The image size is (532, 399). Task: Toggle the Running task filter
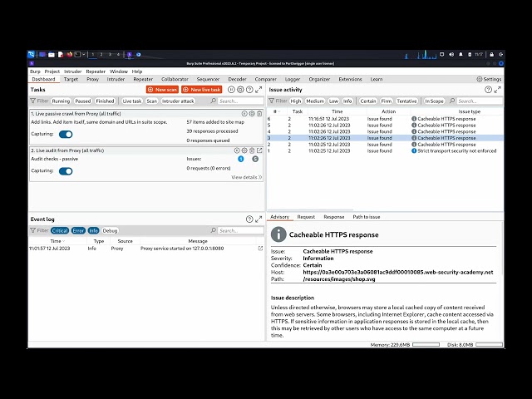coord(61,101)
